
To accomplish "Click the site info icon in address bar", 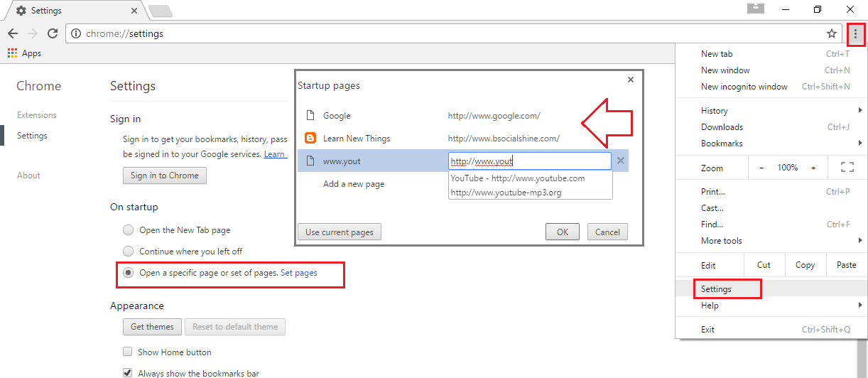I will click(77, 33).
